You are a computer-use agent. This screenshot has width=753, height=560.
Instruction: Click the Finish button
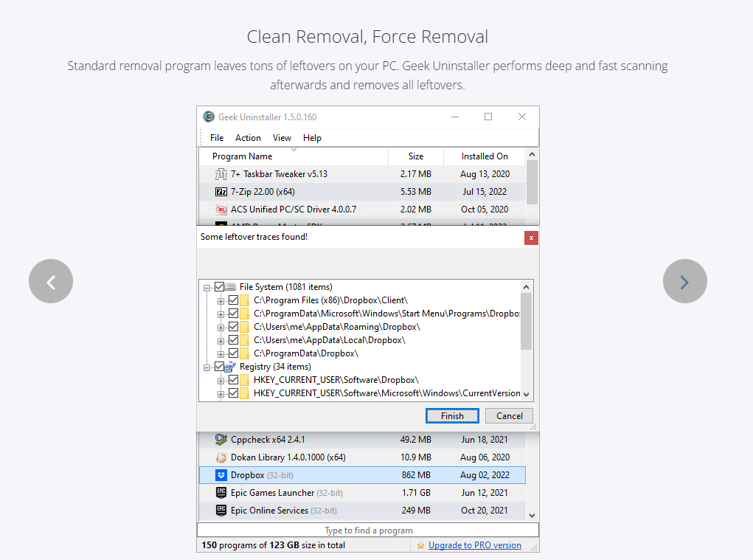click(x=452, y=416)
